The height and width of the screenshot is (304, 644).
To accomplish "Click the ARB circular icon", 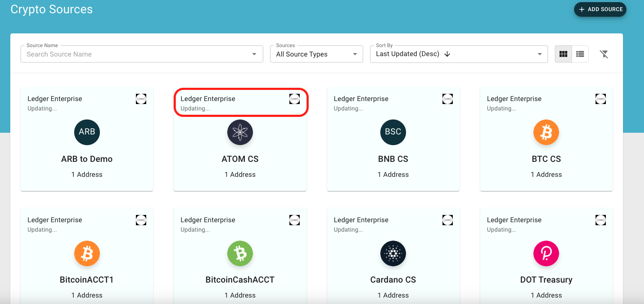I will (87, 132).
